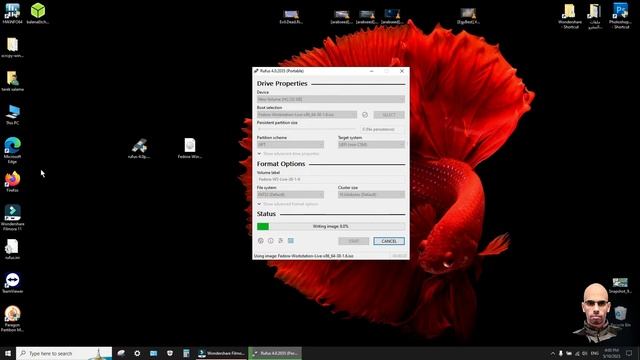Switch to Wondershare Filmora taskbar button
This screenshot has width=640, height=360.
[222, 353]
